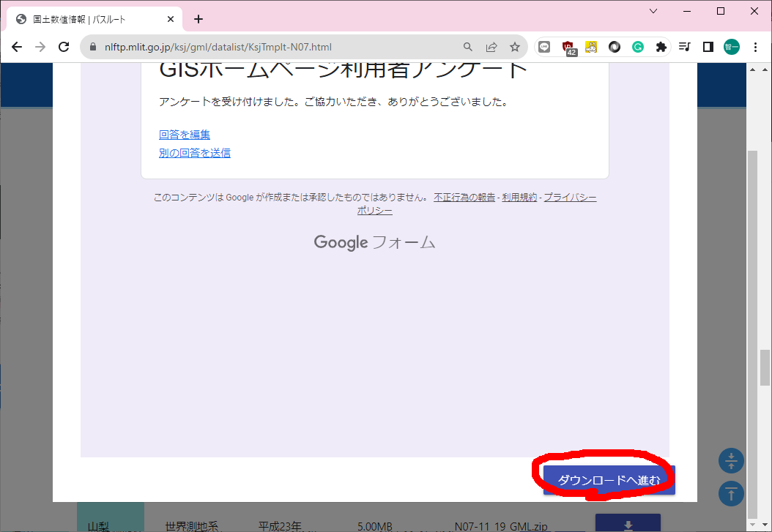
Task: Click the share page icon in address bar
Action: tap(491, 47)
